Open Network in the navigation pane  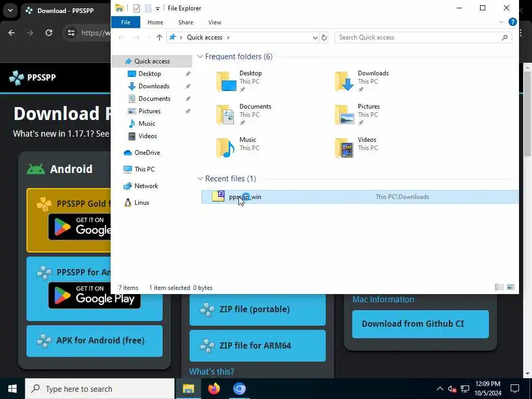point(146,186)
